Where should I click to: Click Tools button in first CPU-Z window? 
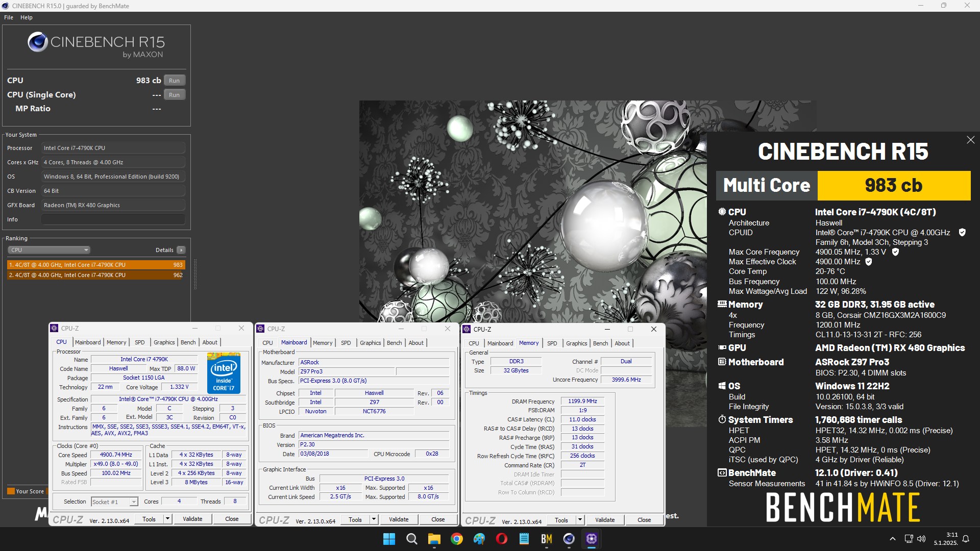tap(149, 519)
